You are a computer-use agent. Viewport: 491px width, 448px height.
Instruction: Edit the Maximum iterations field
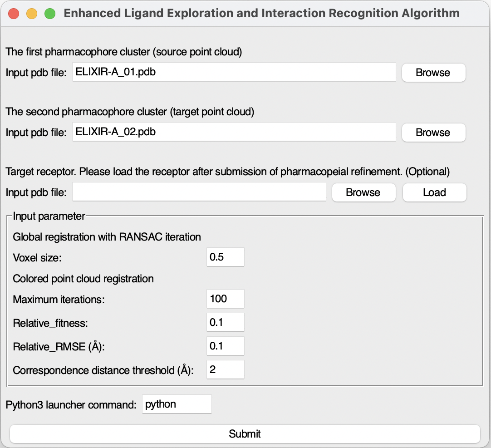[225, 299]
